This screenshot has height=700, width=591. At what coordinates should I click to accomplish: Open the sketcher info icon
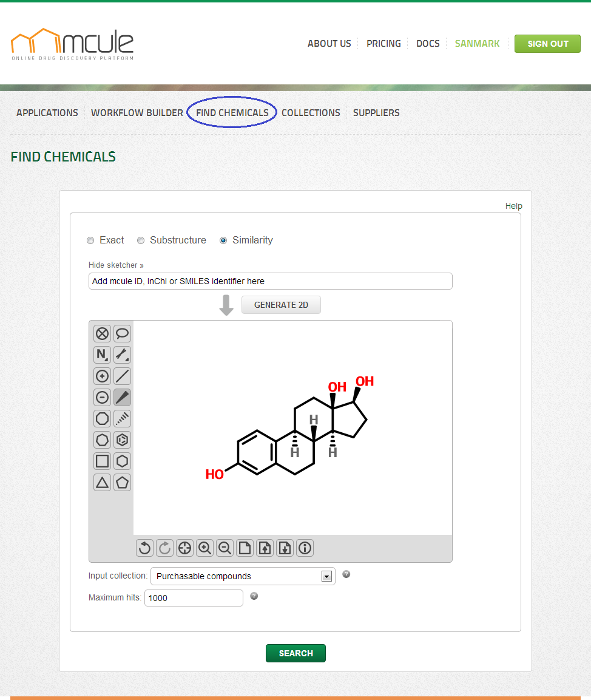coord(305,548)
